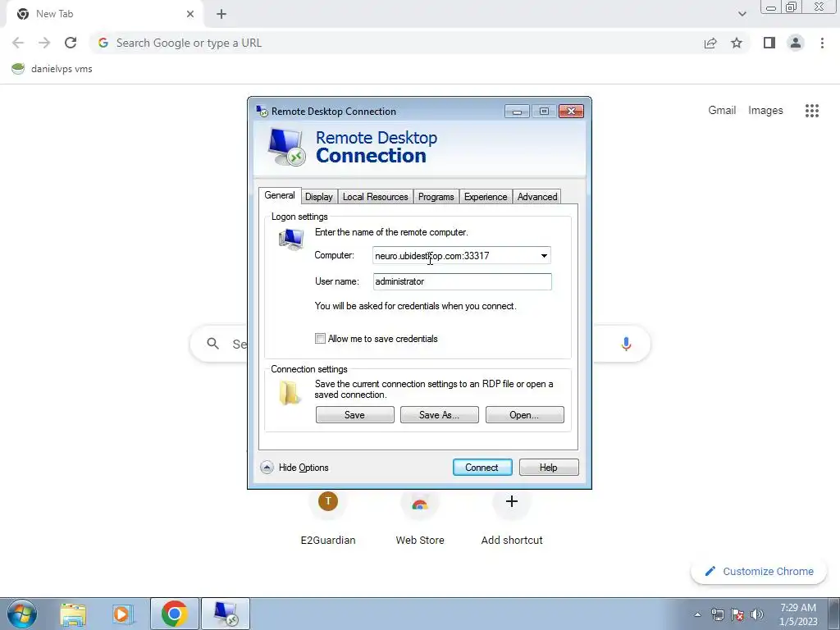Screen dimensions: 840x630
Task: Click the Help button
Action: [549, 467]
